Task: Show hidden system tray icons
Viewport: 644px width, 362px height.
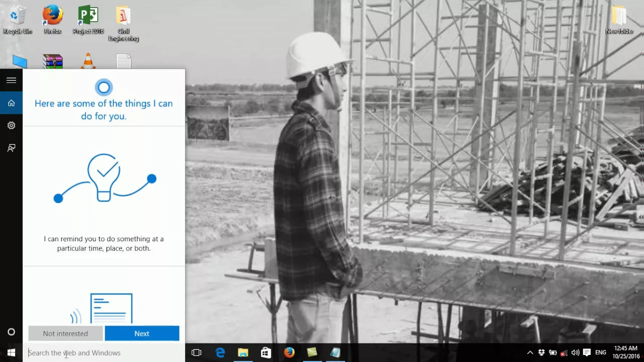Action: pyautogui.click(x=530, y=353)
